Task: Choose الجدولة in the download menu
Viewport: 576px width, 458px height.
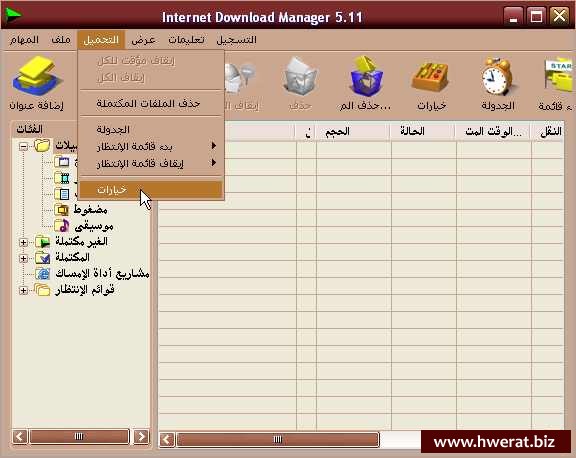Action: [151, 129]
